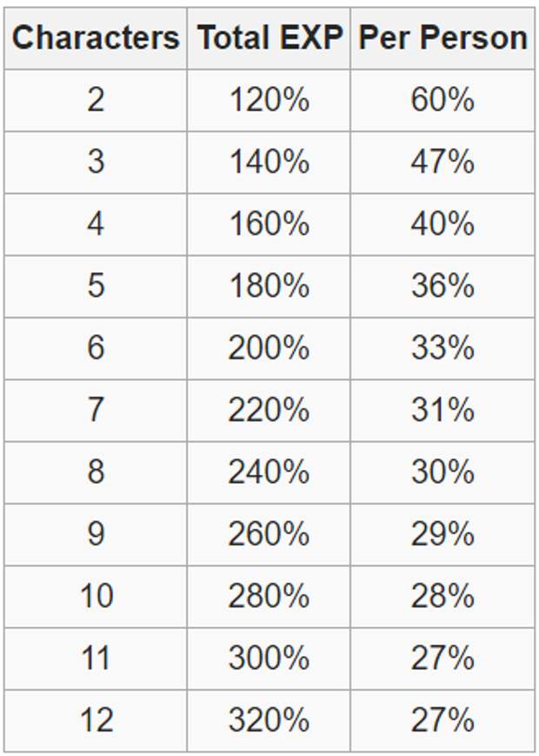The width and height of the screenshot is (539, 756).
Task: Select the cell showing 33%
Action: coord(443,348)
